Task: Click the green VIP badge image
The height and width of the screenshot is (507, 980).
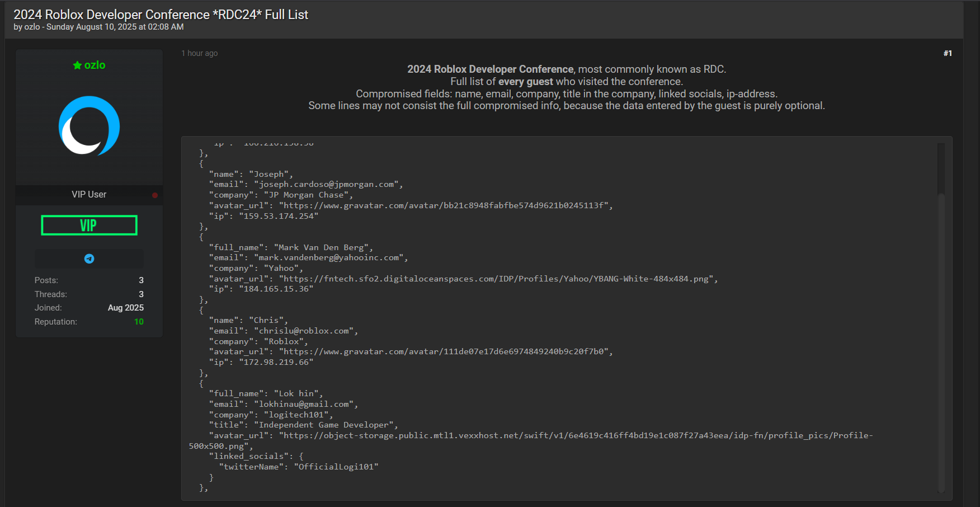Action: coord(89,226)
